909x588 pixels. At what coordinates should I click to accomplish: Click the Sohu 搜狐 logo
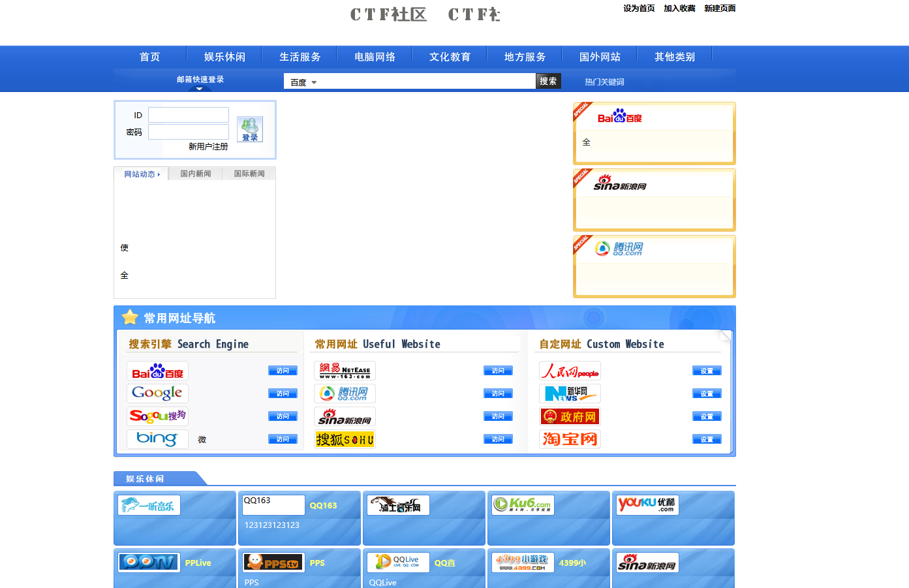345,439
